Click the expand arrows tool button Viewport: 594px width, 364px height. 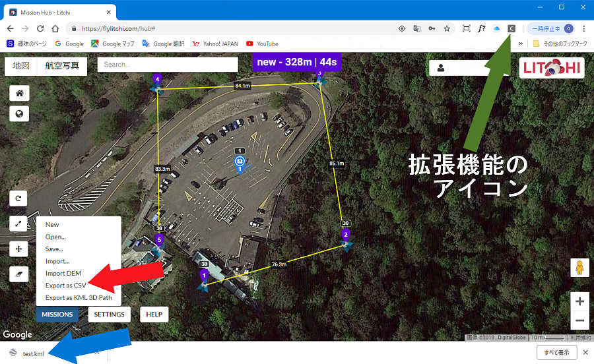pos(19,224)
